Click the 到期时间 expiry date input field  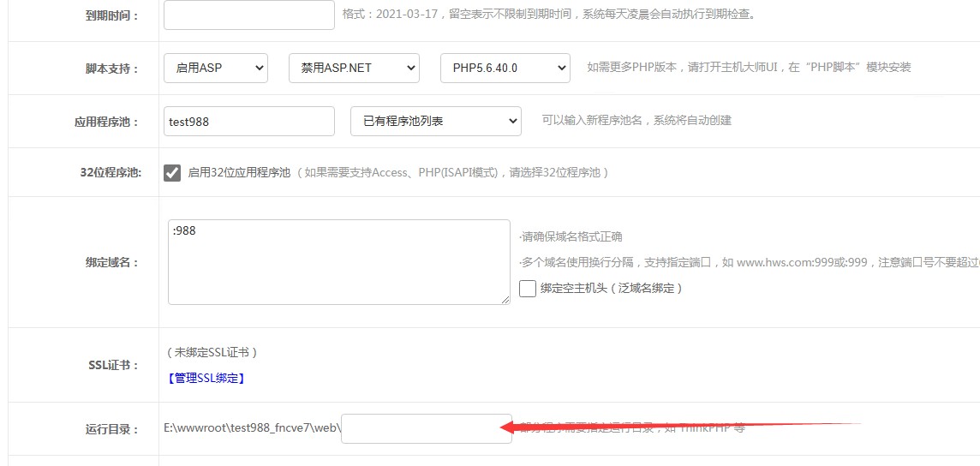[x=248, y=15]
